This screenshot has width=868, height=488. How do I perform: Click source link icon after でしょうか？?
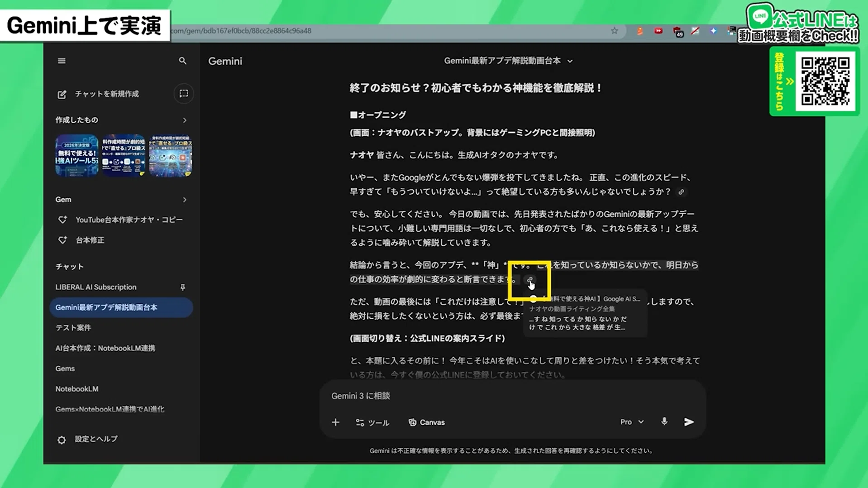[681, 192]
